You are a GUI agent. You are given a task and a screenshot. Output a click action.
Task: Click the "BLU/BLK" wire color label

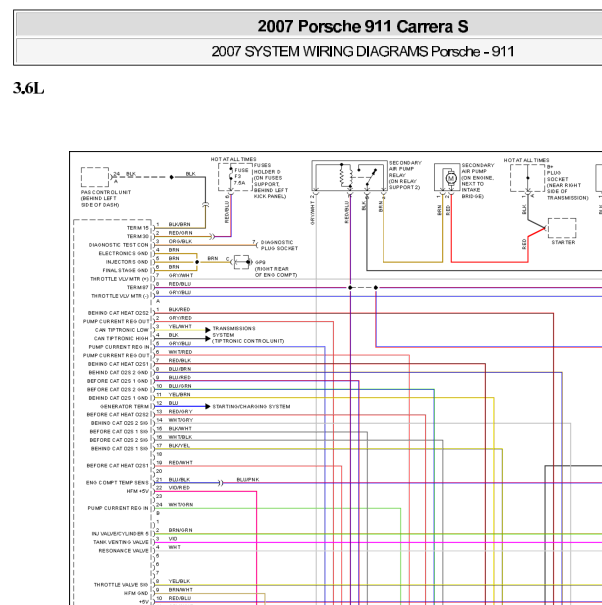coord(179,479)
